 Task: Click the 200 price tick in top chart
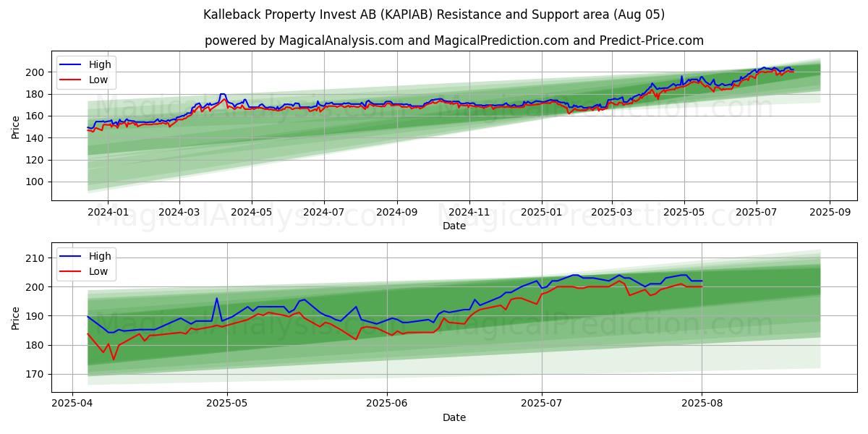[36, 72]
